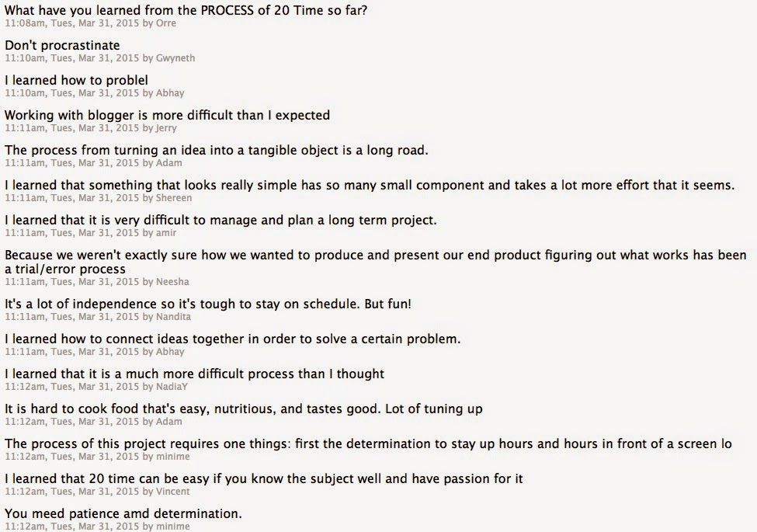The image size is (757, 532).
Task: Click the timestamp line by Orre
Action: click(90, 24)
